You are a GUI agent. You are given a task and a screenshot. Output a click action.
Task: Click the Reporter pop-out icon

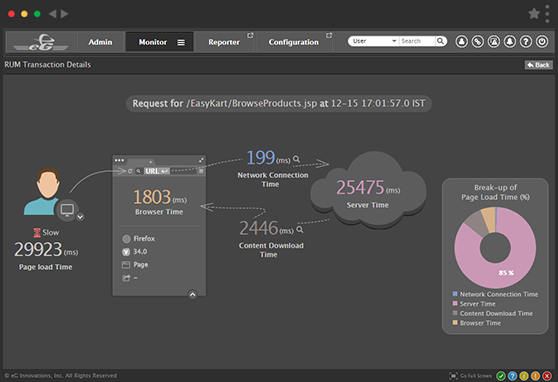pos(250,35)
